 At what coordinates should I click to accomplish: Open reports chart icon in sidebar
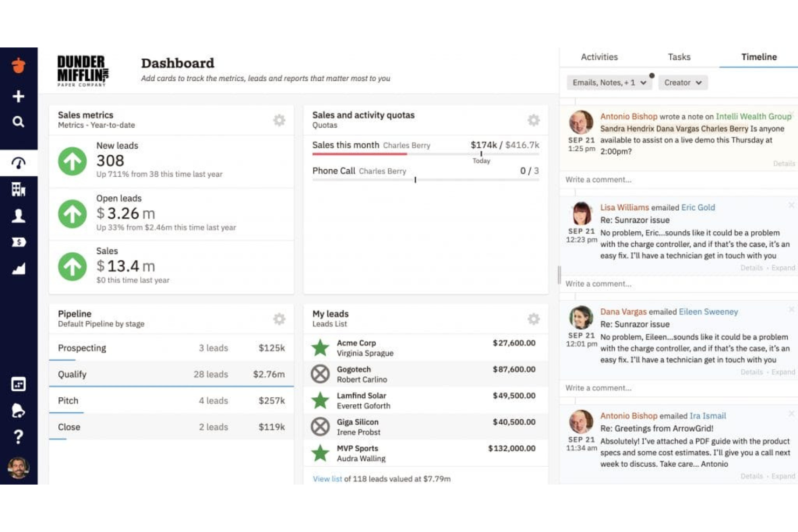pos(18,268)
